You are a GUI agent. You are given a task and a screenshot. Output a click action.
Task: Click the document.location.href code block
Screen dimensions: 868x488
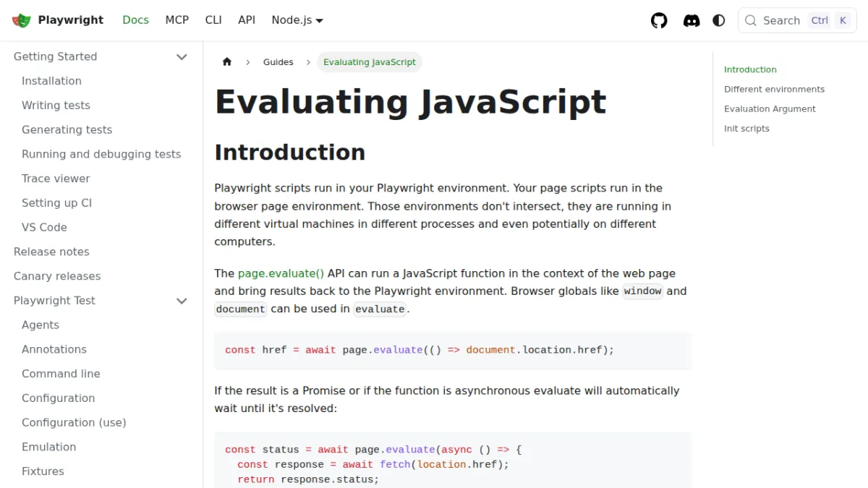click(453, 350)
